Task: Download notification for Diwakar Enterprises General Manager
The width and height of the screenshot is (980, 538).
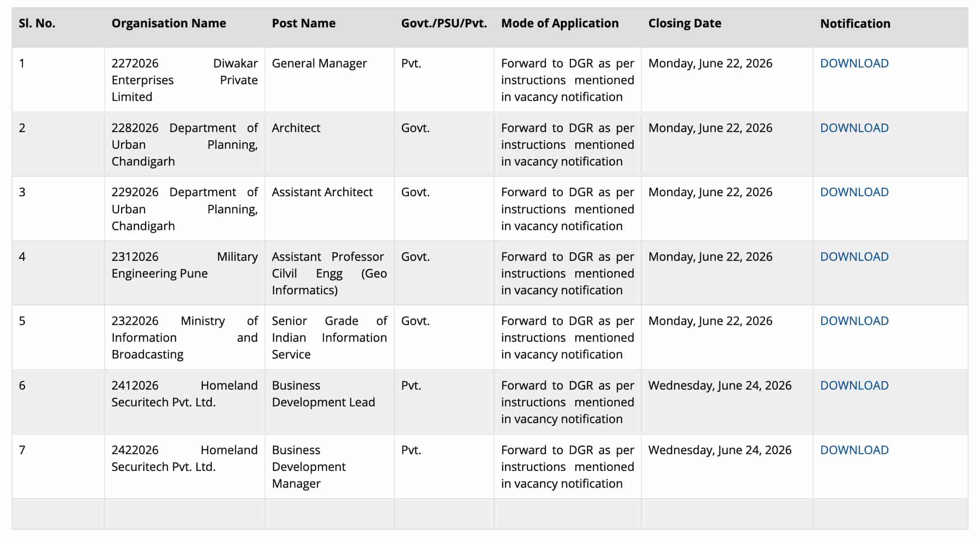Action: tap(854, 63)
